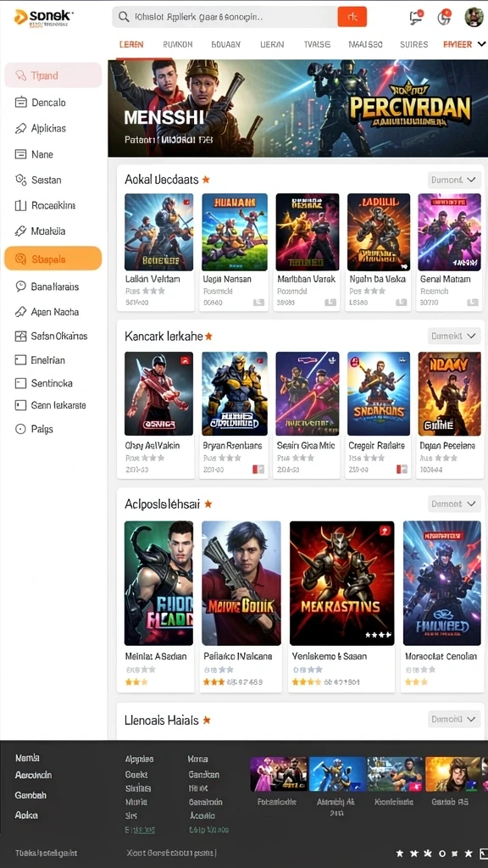Viewport: 488px width, 868px height.
Task: Click the Genal Matram card badge icon
Action: coord(473,303)
